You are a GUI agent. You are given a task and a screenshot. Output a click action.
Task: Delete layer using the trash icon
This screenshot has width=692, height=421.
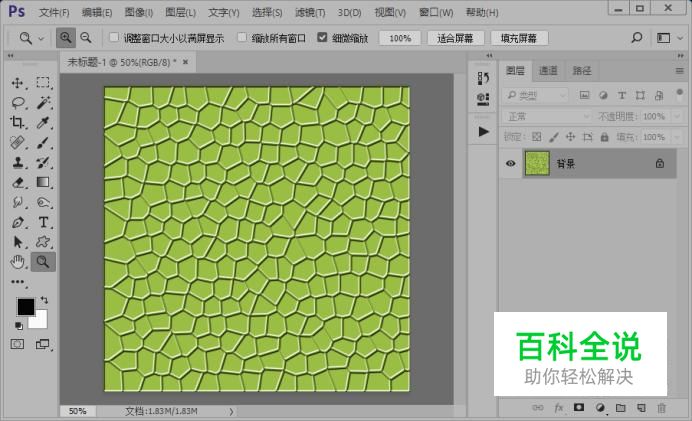[660, 408]
